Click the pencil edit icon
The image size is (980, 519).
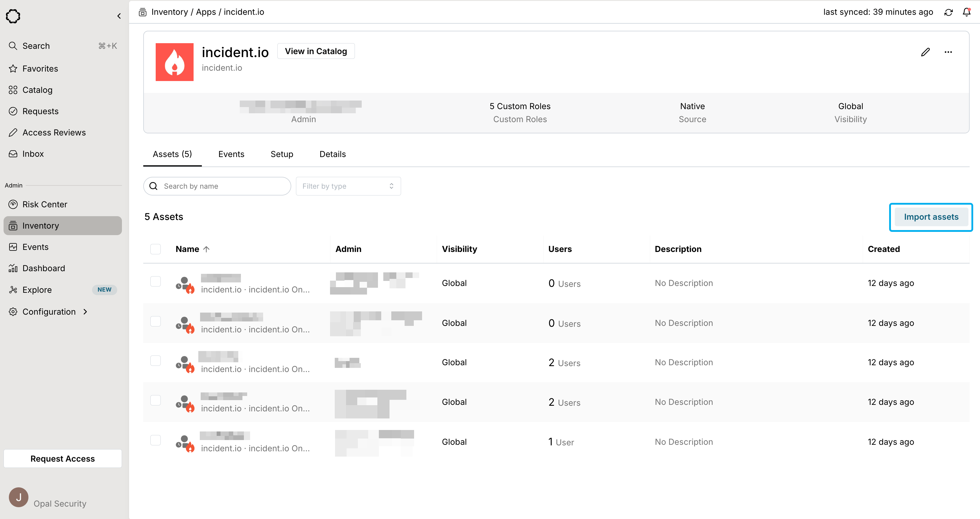(x=925, y=52)
